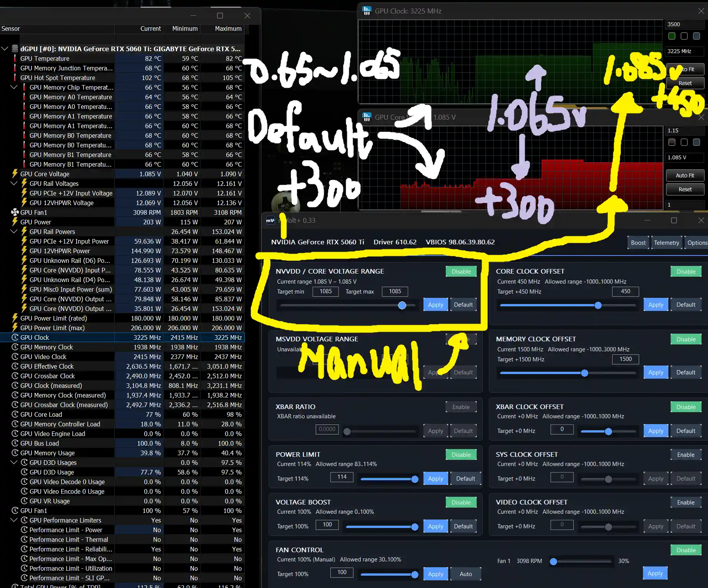Click the clock icon next to GPU Video Clock
The width and height of the screenshot is (708, 588).
pos(15,357)
